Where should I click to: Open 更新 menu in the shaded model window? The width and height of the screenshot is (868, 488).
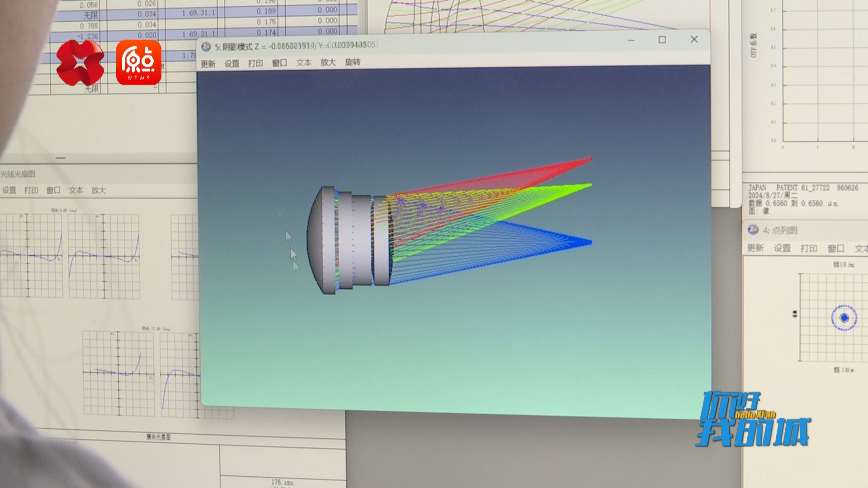tap(208, 64)
